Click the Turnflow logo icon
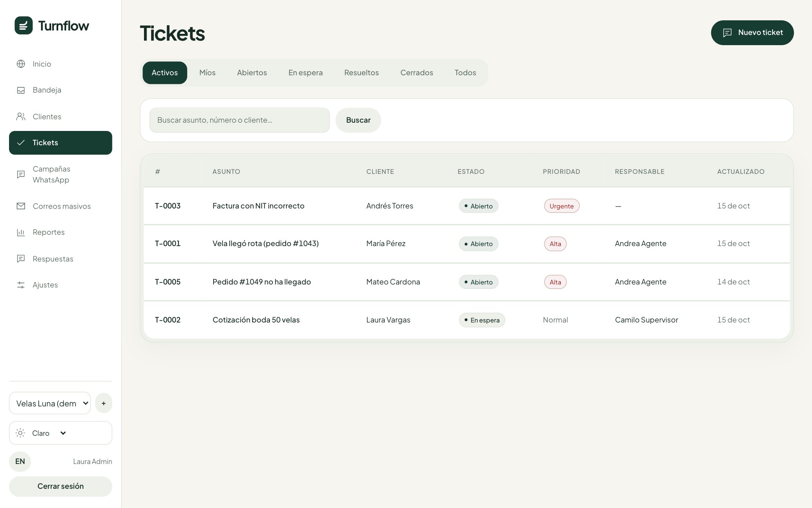 (24, 26)
